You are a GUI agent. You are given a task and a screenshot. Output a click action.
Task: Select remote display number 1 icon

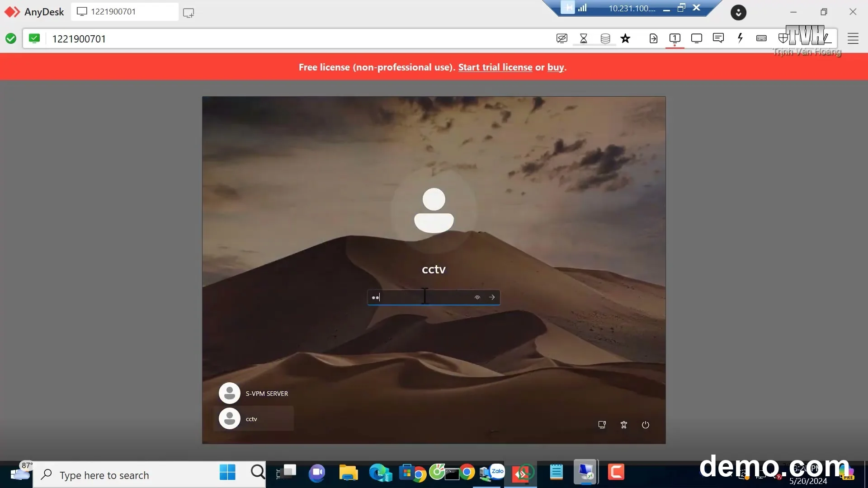pyautogui.click(x=675, y=38)
